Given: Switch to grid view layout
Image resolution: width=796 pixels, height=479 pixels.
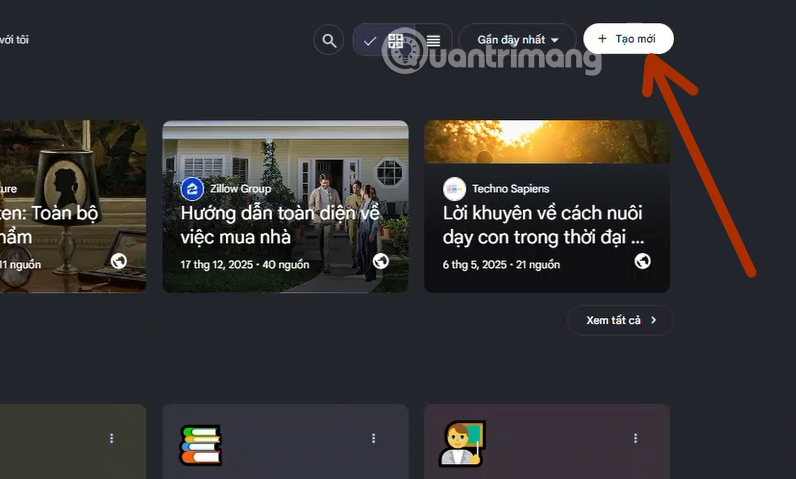Looking at the screenshot, I should click(x=395, y=41).
